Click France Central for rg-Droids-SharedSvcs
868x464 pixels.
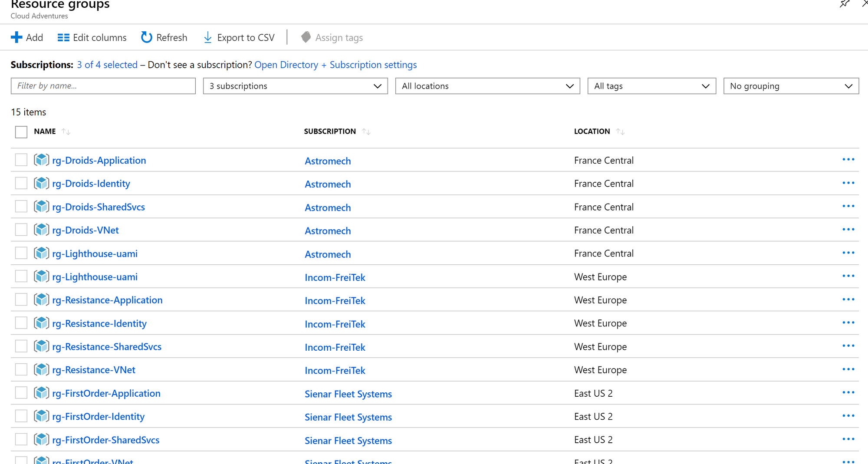[x=604, y=207]
